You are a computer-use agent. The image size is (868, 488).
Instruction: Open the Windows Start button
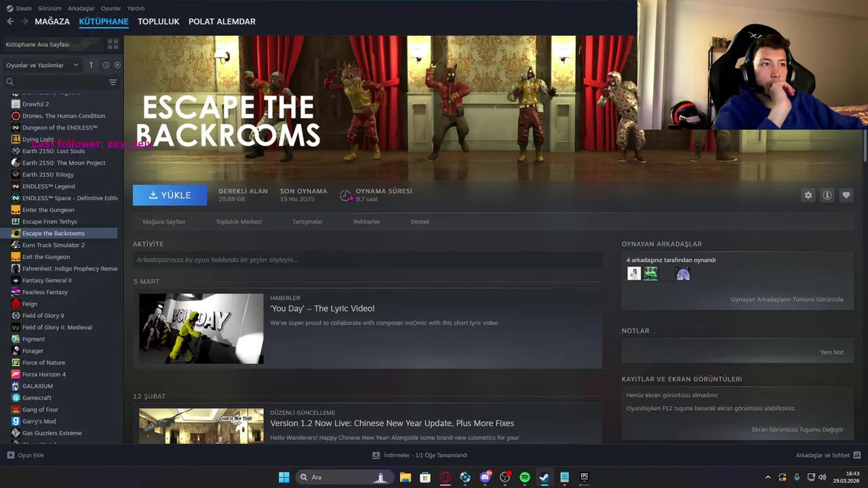[284, 477]
